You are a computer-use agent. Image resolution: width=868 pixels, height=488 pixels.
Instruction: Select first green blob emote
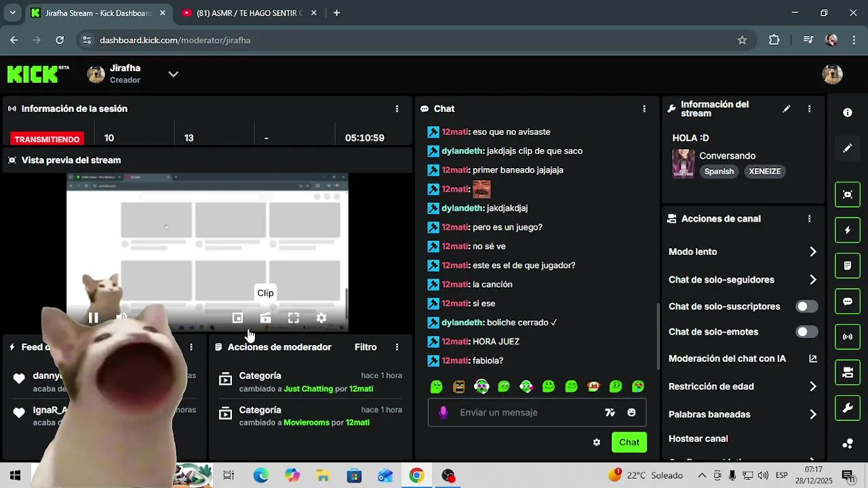(x=437, y=386)
